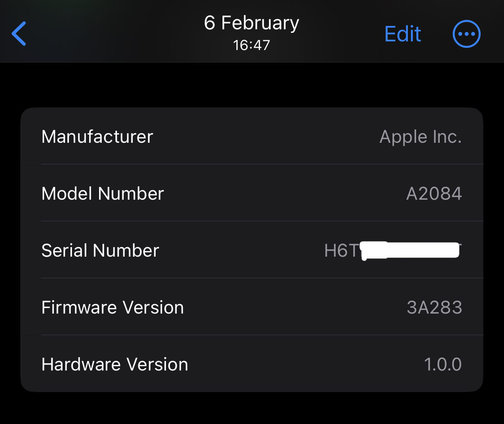Viewport: 504px width, 424px height.
Task: Tap the 1.0.0 hardware version value
Action: click(443, 364)
